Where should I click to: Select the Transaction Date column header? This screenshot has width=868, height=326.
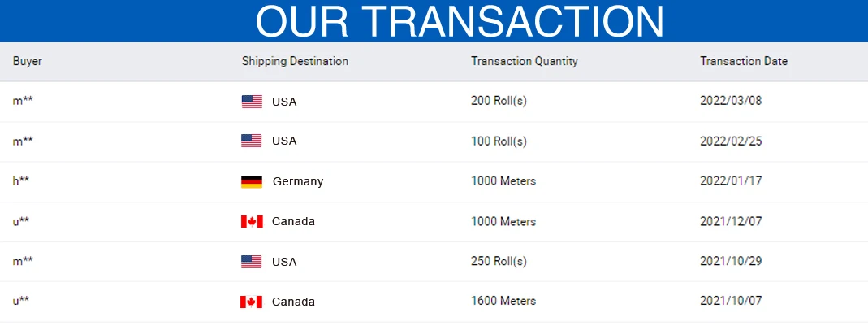tap(744, 61)
